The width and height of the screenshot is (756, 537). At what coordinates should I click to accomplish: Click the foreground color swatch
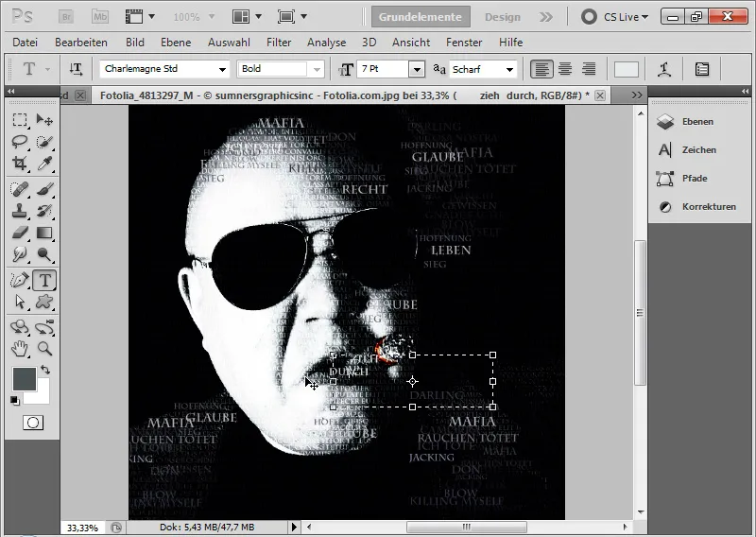pos(24,379)
